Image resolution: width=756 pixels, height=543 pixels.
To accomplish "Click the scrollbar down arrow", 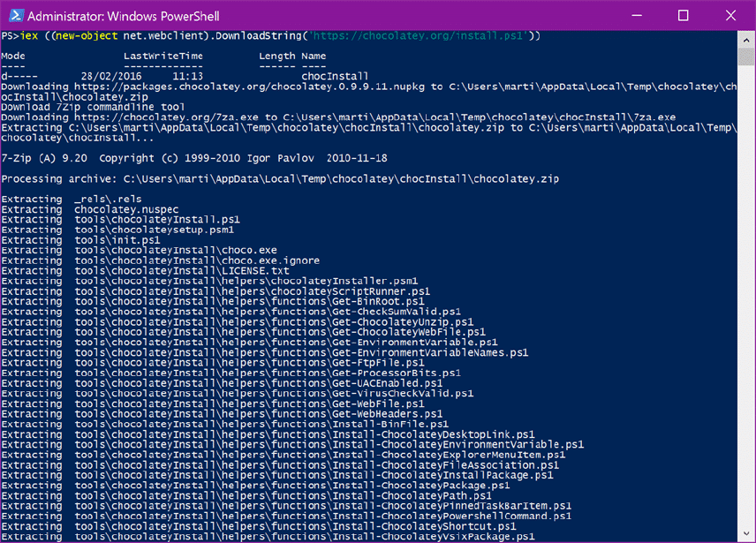I will coord(746,533).
